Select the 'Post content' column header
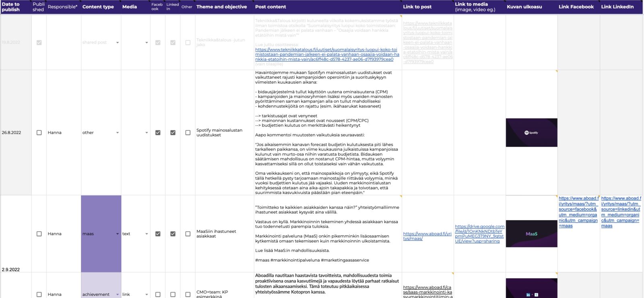 point(270,7)
